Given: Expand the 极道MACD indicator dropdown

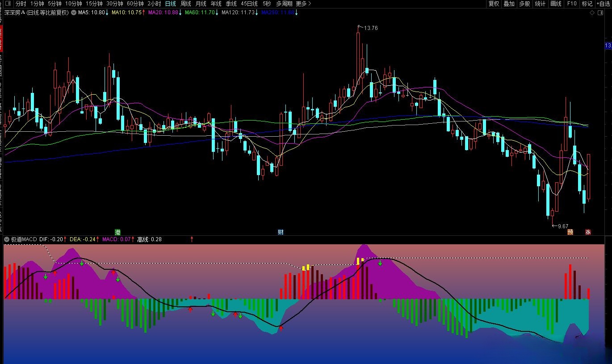Looking at the screenshot, I should click(7, 239).
